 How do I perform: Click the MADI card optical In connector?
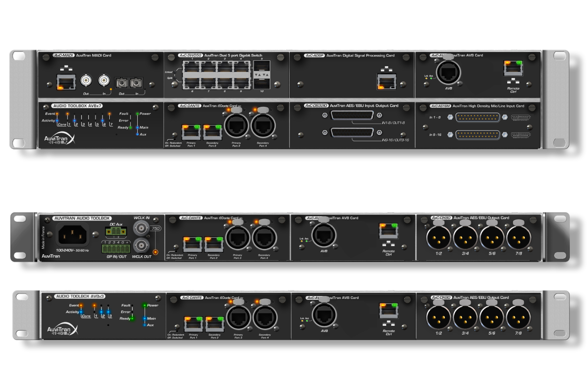coord(136,82)
